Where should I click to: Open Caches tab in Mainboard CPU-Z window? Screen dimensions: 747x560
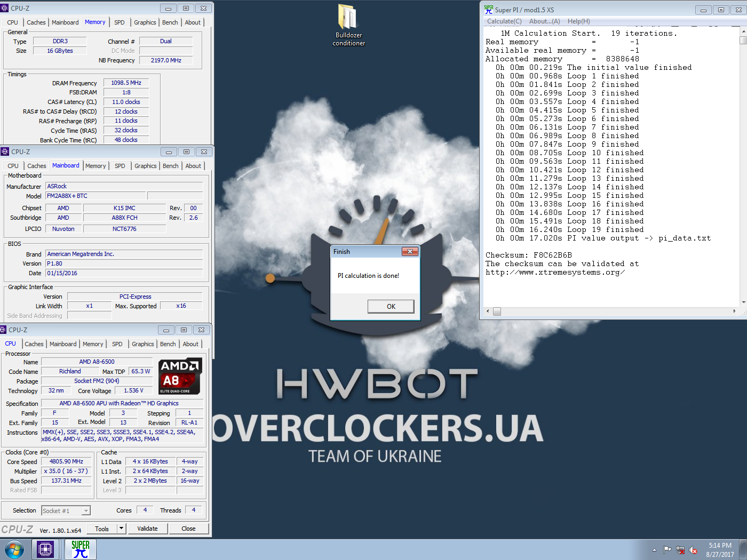pos(37,166)
